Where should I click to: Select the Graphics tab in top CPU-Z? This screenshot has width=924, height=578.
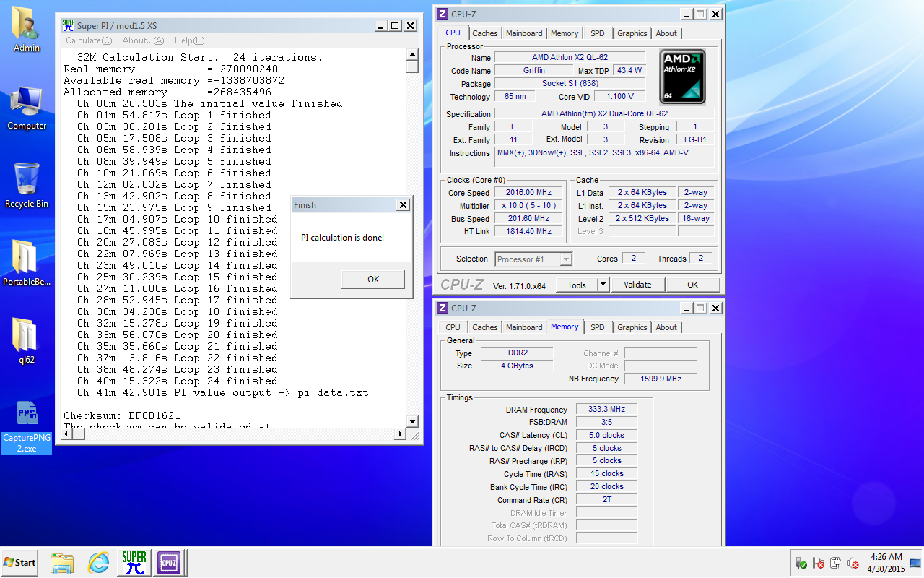(x=632, y=33)
